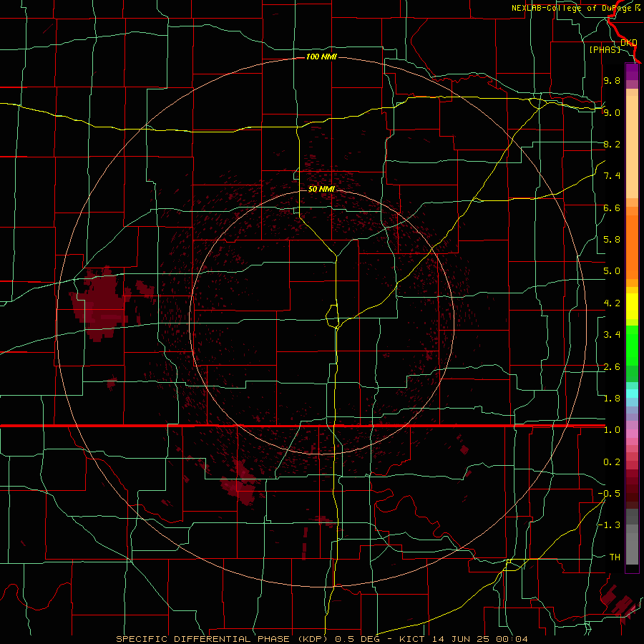Click the Specific Differential Phase caption at bottom

321,639
